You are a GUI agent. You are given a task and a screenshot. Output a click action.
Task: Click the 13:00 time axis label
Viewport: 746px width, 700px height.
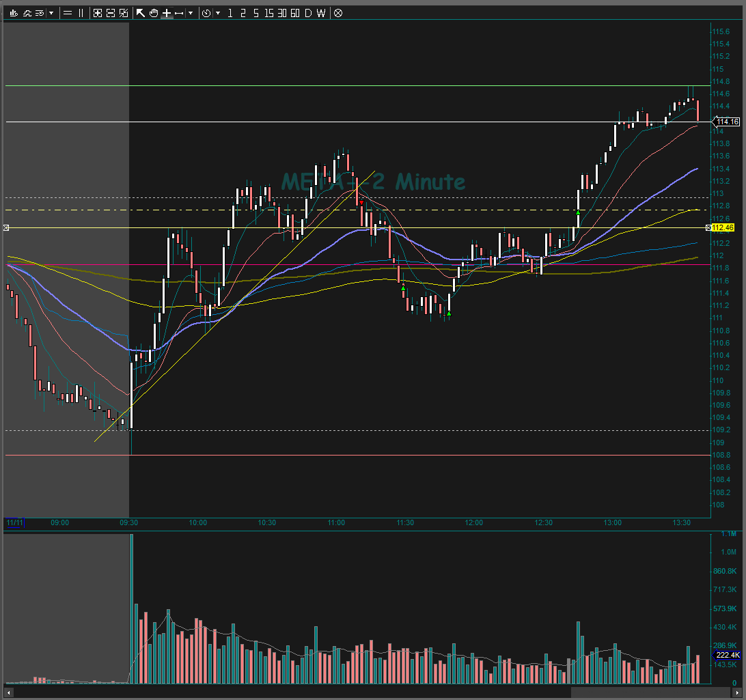pyautogui.click(x=612, y=522)
